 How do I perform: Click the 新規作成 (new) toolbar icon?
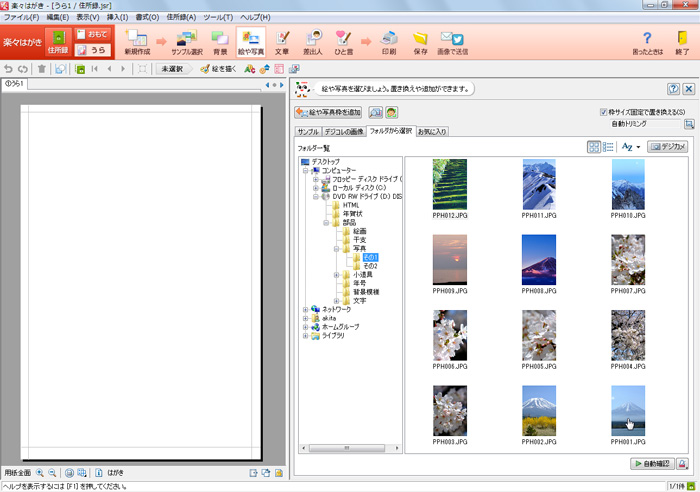tap(138, 42)
